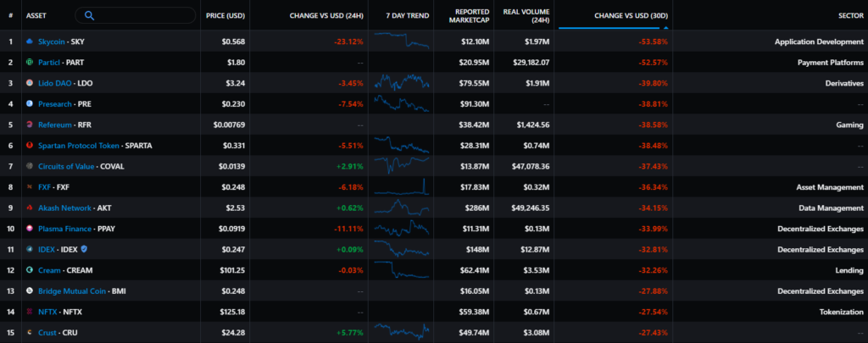Viewport: 868px width, 343px height.
Task: Click the shield badge next to IDEX
Action: (82, 249)
